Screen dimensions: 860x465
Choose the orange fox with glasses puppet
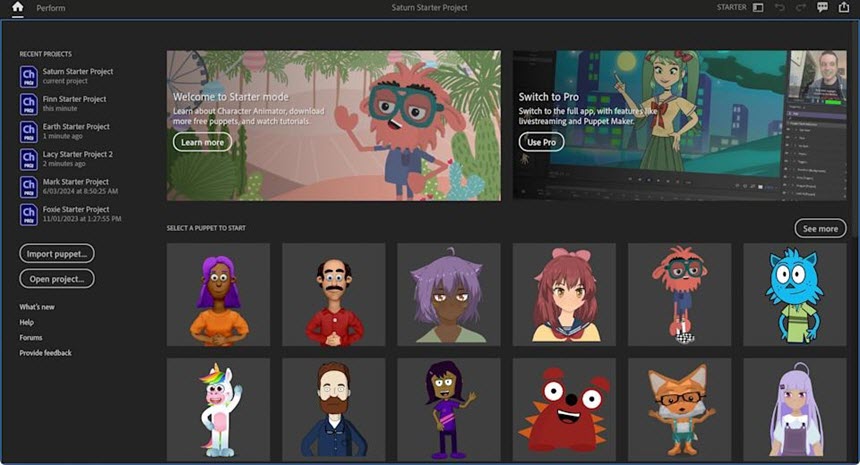680,410
